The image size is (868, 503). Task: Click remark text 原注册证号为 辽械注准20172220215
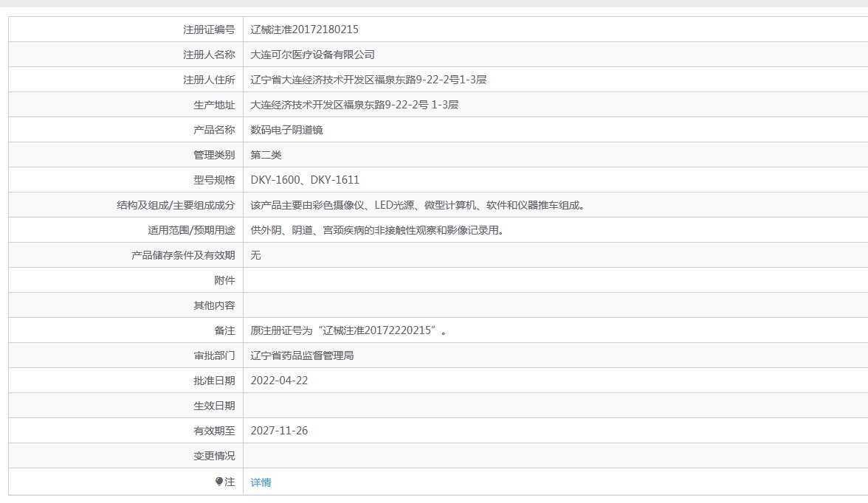348,330
